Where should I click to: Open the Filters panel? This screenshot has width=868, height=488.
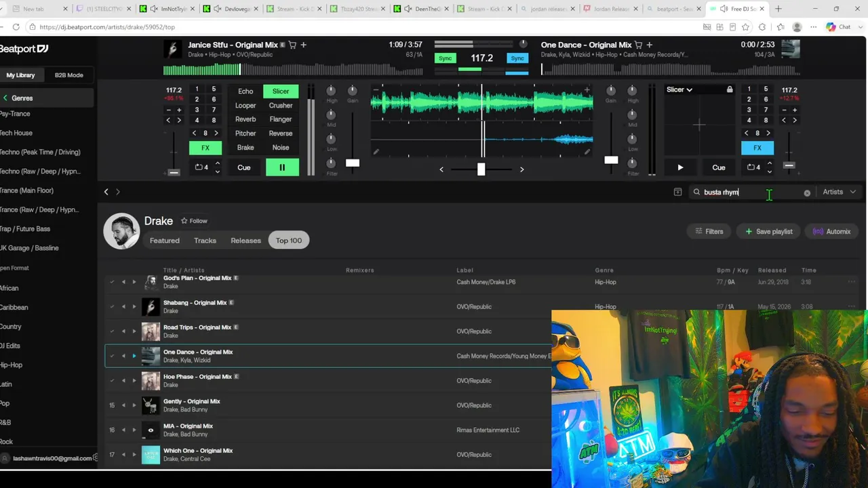point(709,232)
